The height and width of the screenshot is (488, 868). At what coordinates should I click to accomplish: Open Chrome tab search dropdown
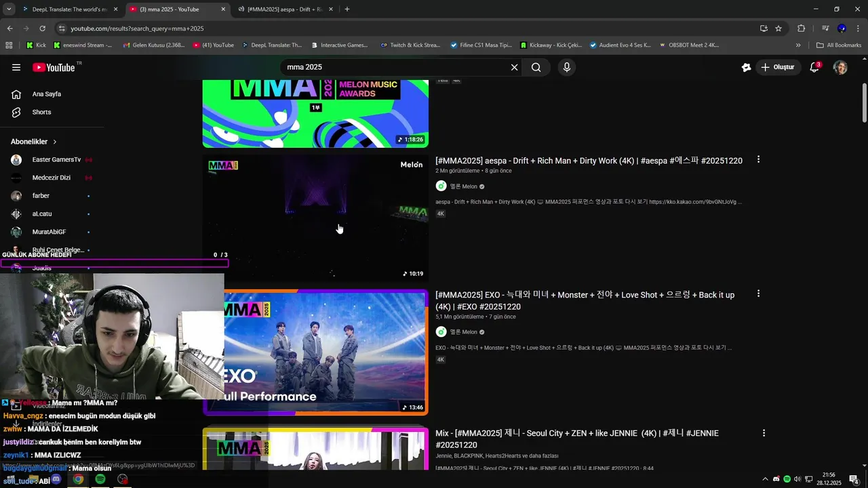click(9, 9)
